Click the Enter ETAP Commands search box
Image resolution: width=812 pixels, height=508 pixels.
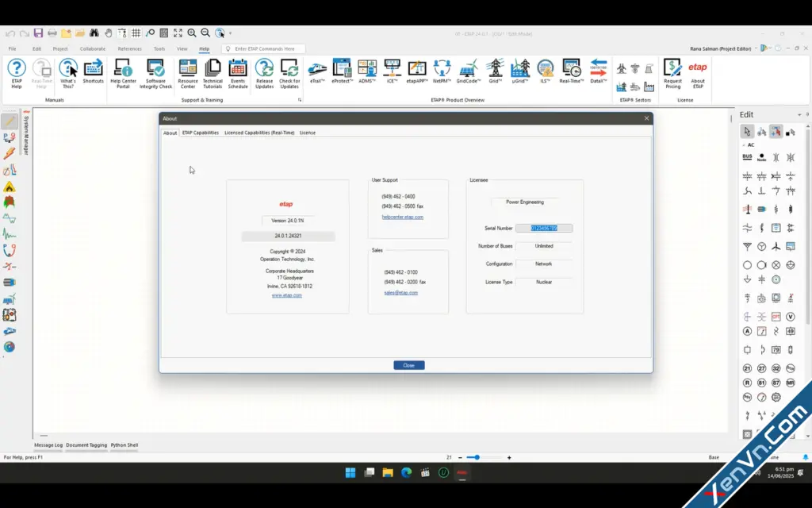click(x=263, y=48)
